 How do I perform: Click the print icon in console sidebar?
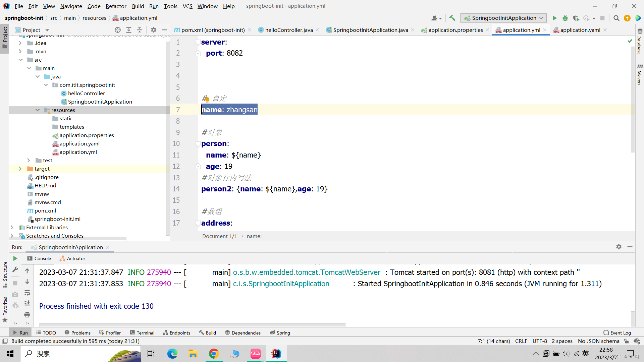pos(27,314)
